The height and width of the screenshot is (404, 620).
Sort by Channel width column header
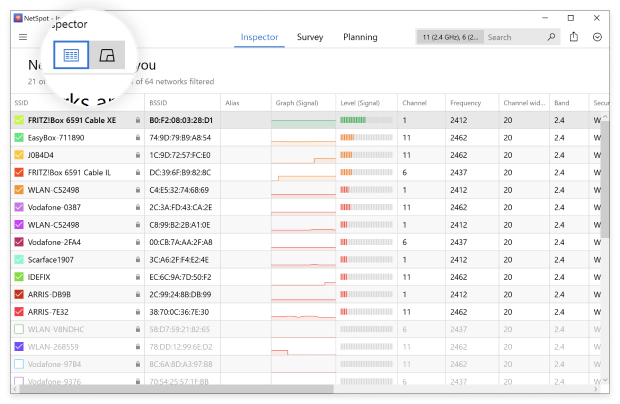pos(524,103)
